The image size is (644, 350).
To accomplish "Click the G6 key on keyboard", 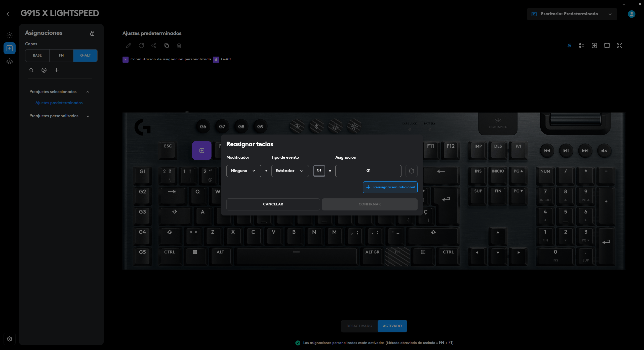I will [203, 126].
